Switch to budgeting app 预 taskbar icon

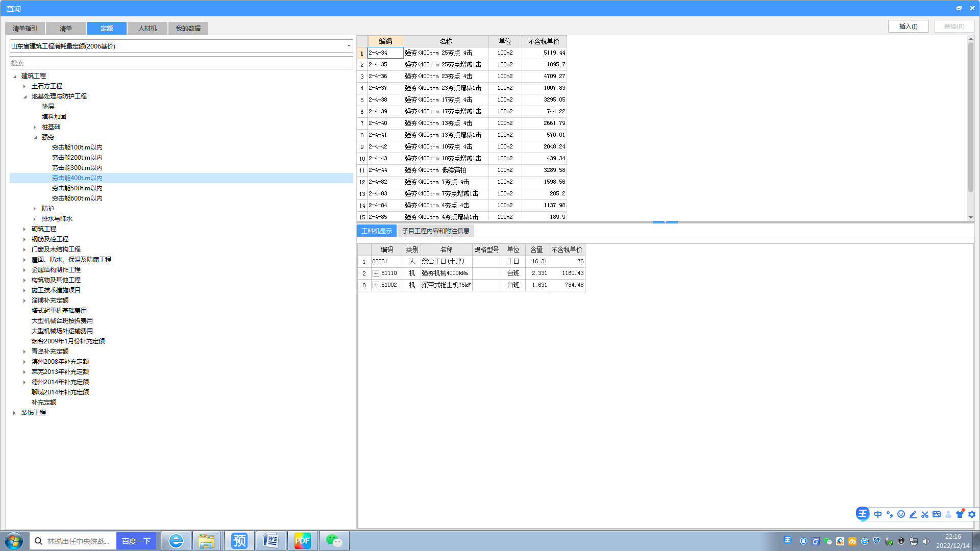(239, 541)
